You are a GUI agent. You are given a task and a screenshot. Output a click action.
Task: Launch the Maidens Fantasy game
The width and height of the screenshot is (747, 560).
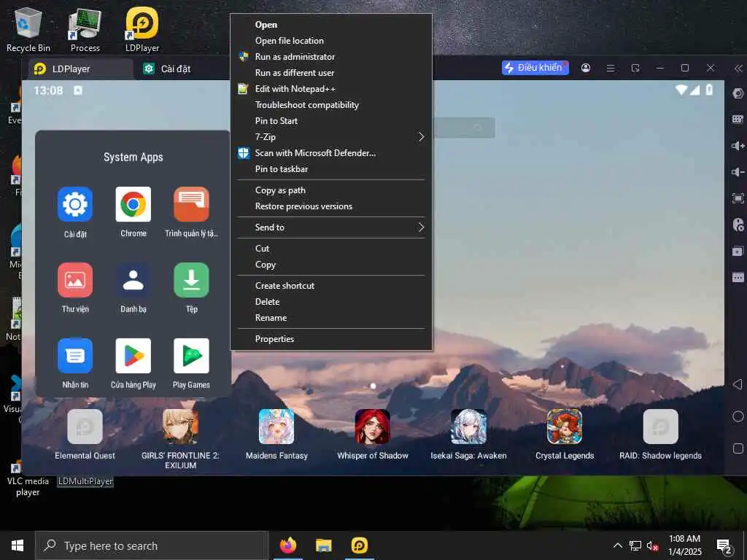pyautogui.click(x=276, y=435)
